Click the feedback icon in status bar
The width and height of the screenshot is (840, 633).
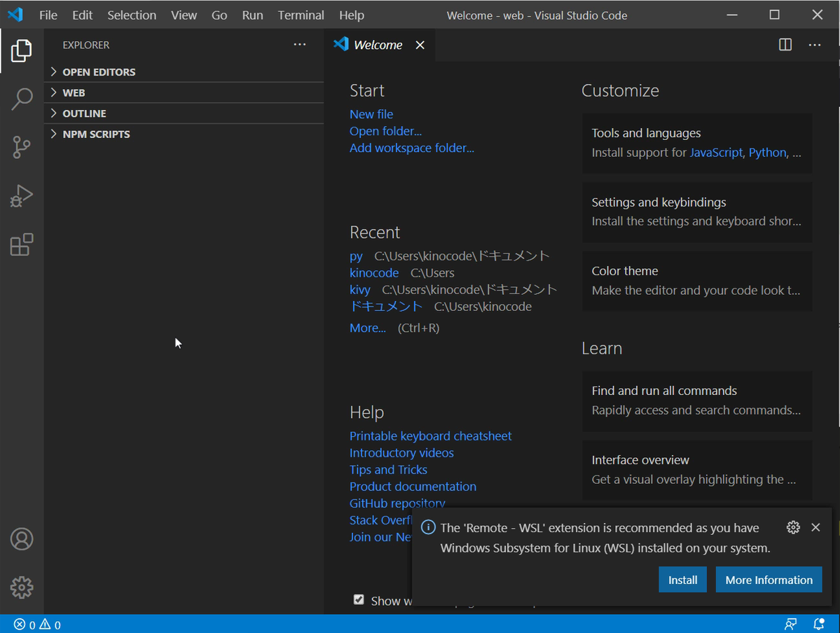(x=790, y=624)
